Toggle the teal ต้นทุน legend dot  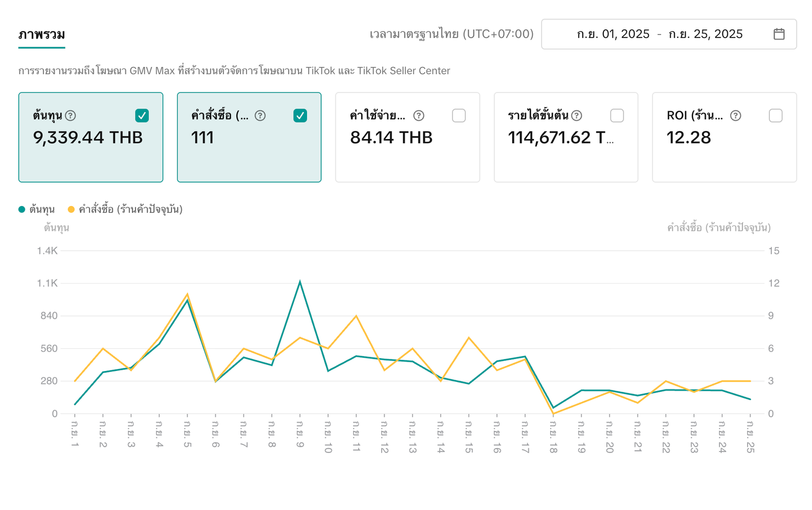point(22,209)
